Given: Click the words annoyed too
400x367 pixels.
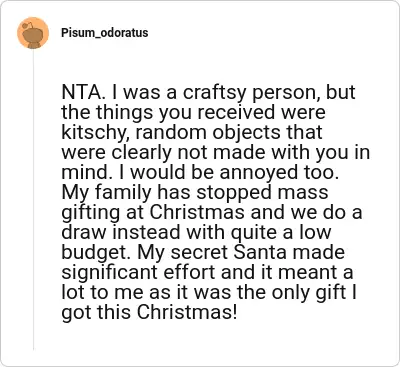Looking at the screenshot, I should pyautogui.click(x=279, y=173).
